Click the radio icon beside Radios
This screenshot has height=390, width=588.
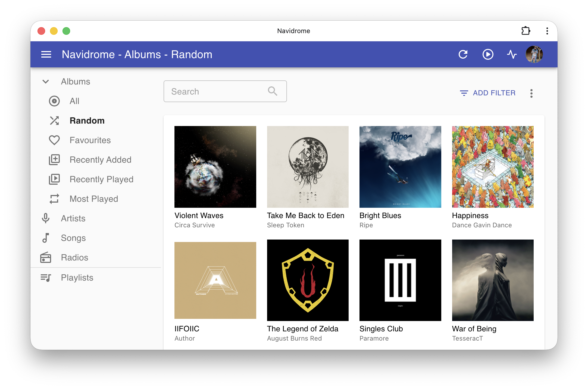point(46,257)
